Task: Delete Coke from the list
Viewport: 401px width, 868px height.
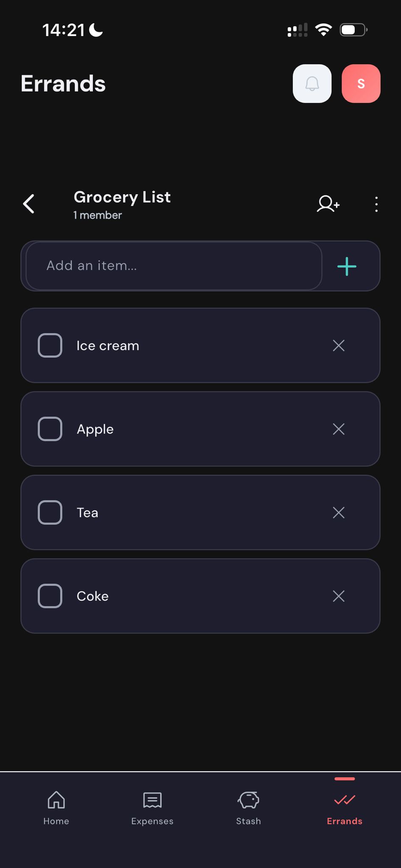Action: pyautogui.click(x=339, y=596)
